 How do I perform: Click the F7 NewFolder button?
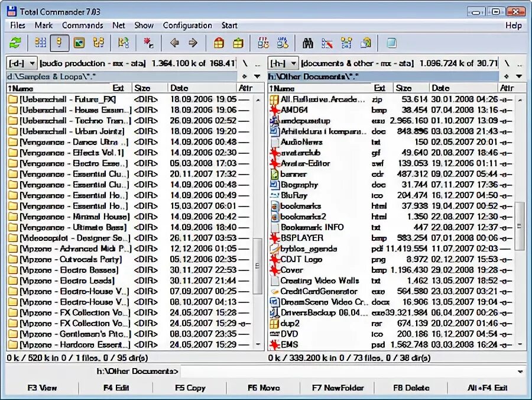(x=338, y=388)
